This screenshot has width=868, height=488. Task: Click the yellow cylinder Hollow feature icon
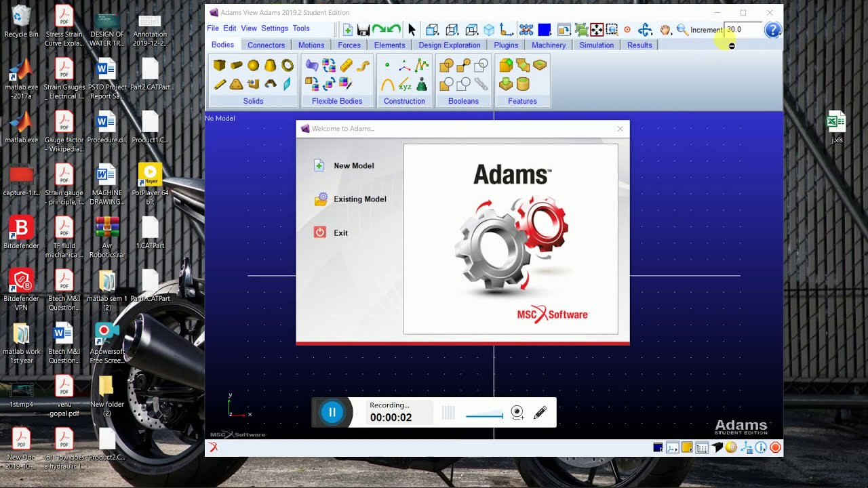point(523,84)
